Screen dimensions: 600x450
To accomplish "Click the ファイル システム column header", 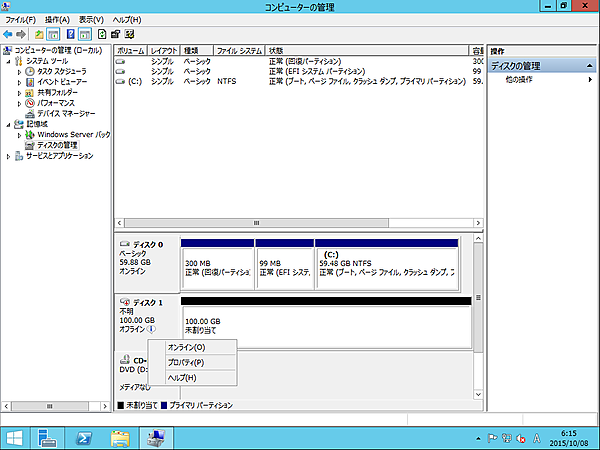I will pyautogui.click(x=239, y=49).
